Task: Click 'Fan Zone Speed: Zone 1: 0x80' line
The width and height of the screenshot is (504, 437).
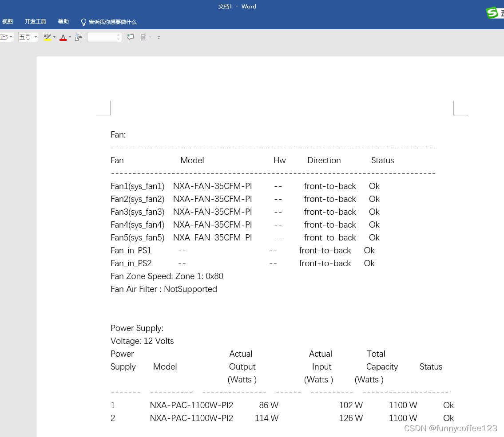Action: point(167,276)
